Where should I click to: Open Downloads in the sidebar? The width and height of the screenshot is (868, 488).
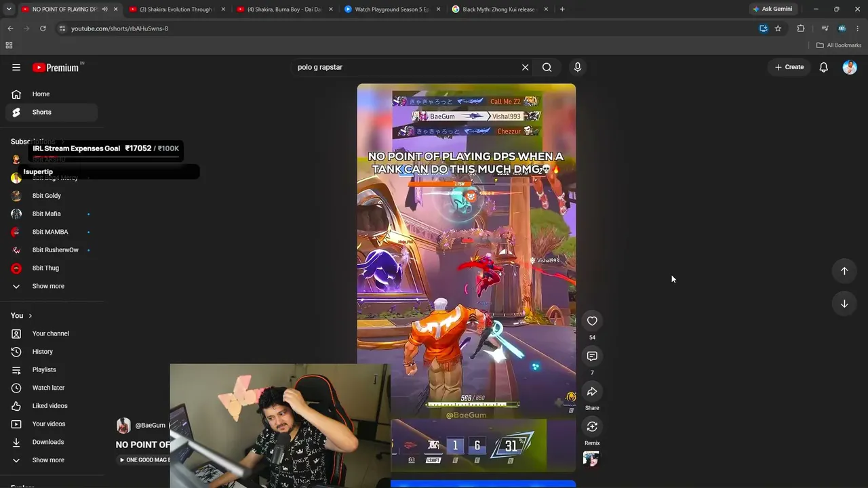coord(52,442)
